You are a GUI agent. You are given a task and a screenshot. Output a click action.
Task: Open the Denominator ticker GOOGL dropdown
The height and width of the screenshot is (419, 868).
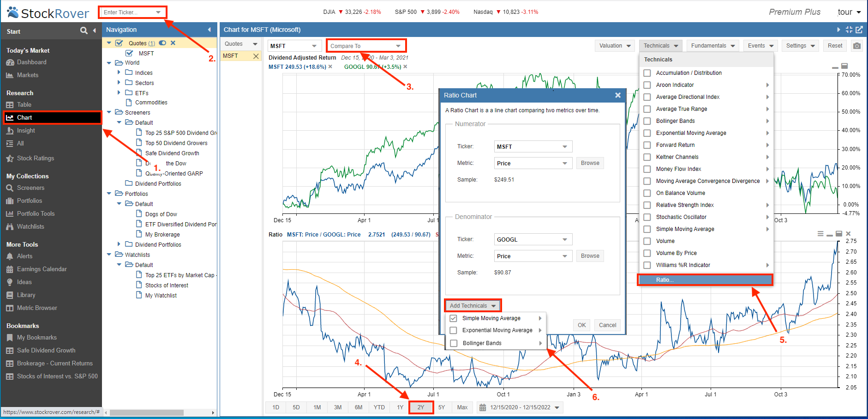(x=565, y=239)
